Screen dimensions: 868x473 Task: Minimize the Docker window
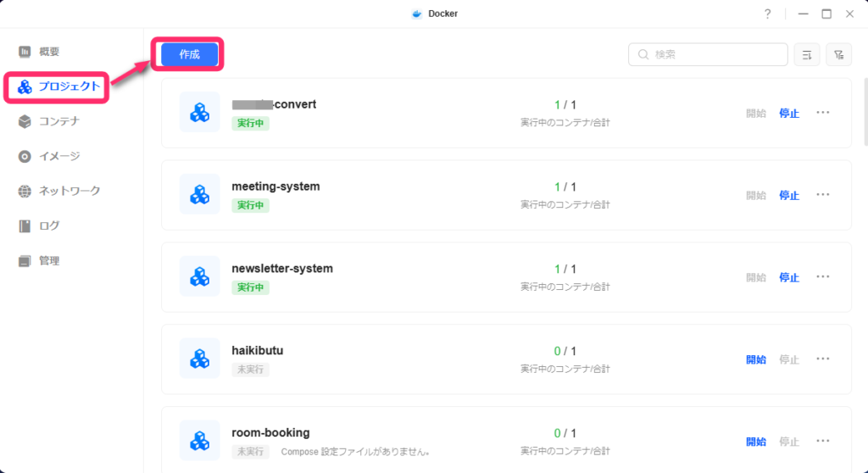coord(804,14)
